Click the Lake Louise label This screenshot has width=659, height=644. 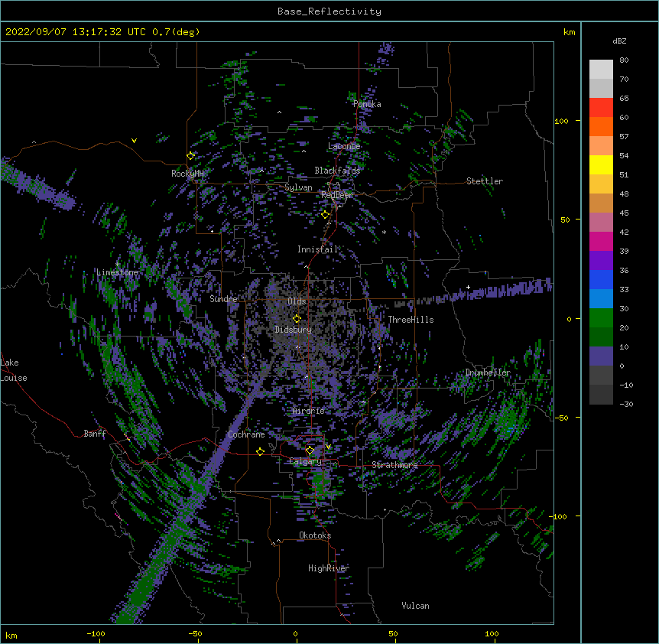14,370
